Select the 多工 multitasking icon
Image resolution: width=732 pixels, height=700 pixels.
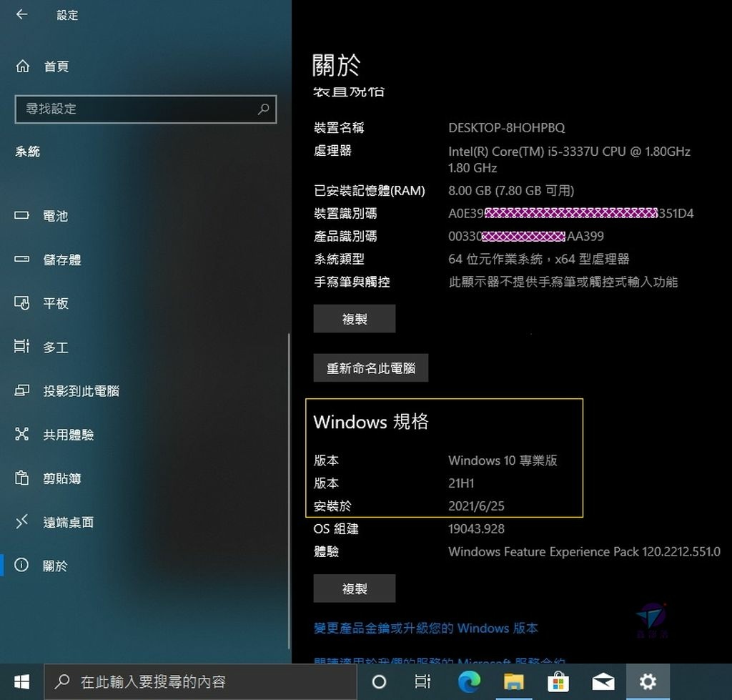21,346
